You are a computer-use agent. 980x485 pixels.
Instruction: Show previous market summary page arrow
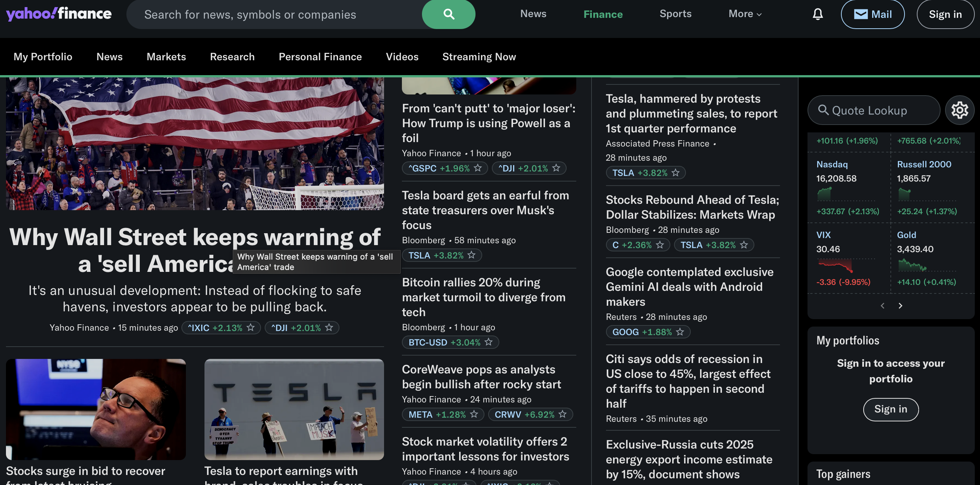click(882, 306)
